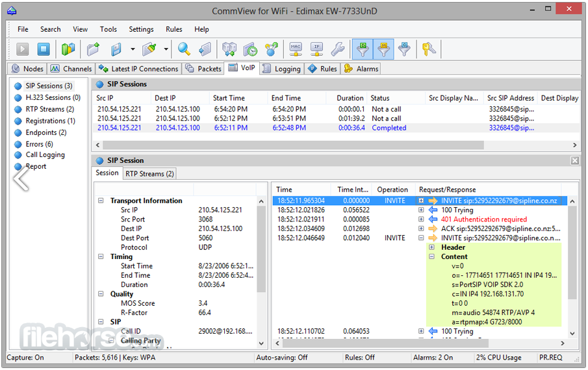
Task: Start capture with the play button
Action: pyautogui.click(x=23, y=49)
